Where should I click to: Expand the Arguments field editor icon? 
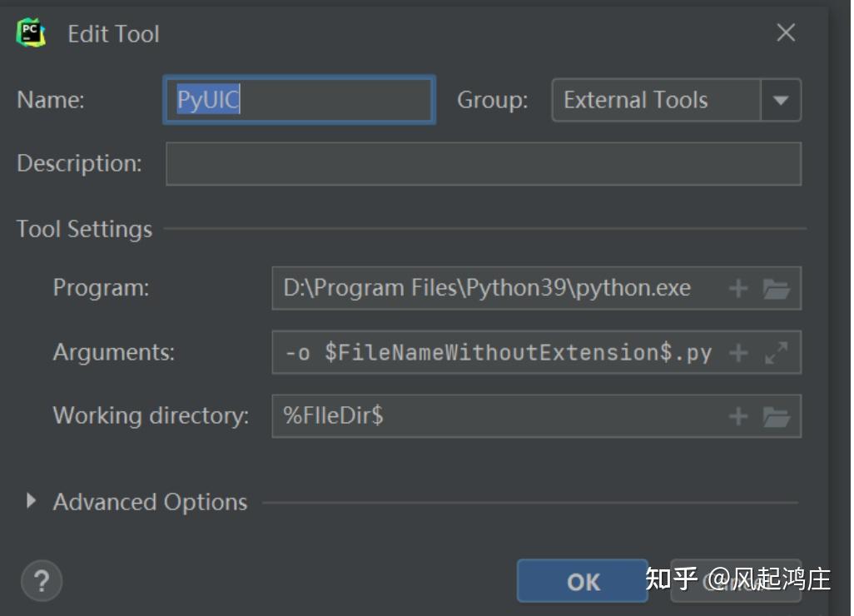(x=775, y=351)
